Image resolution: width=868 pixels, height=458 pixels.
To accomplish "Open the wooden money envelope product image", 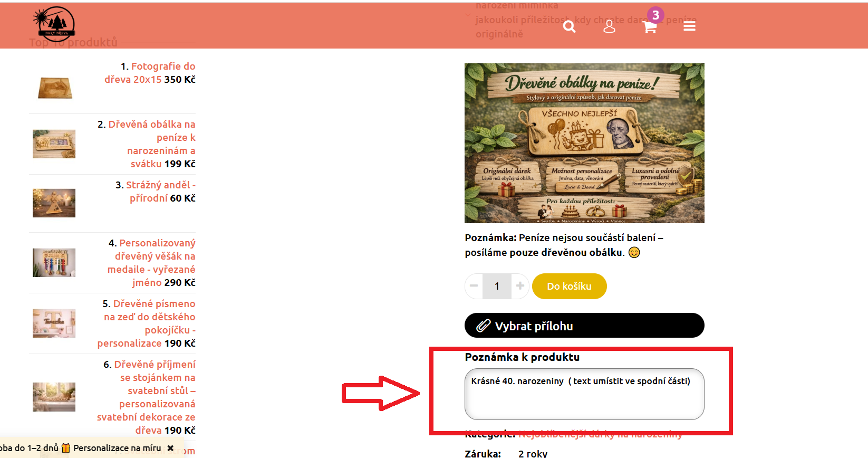I will pos(584,143).
